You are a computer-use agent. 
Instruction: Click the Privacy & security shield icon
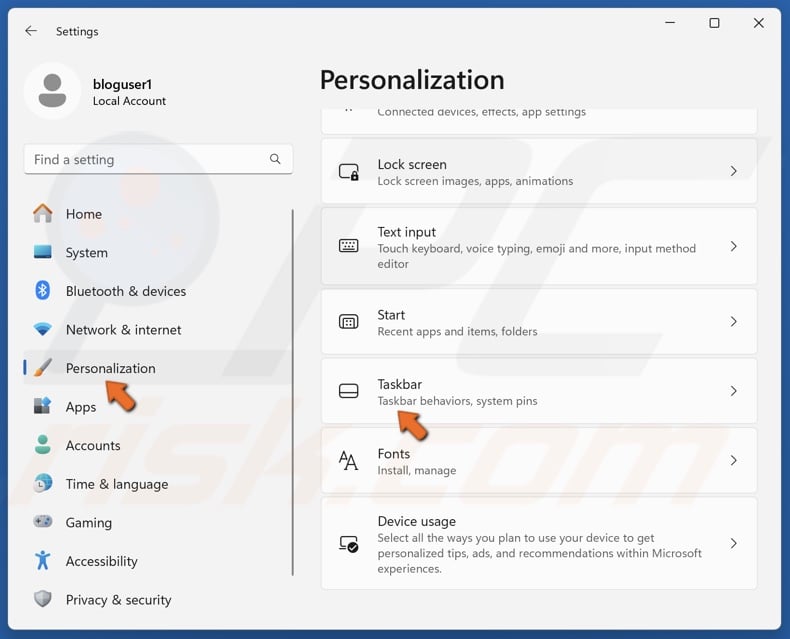43,599
